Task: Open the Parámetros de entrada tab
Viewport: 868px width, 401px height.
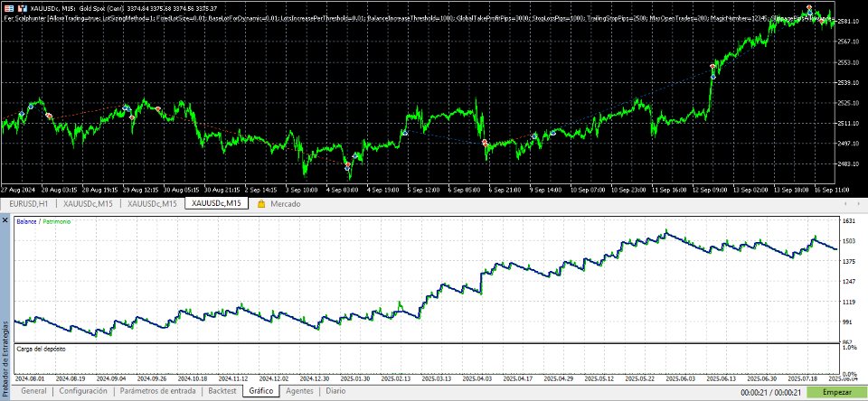Action: 157,391
